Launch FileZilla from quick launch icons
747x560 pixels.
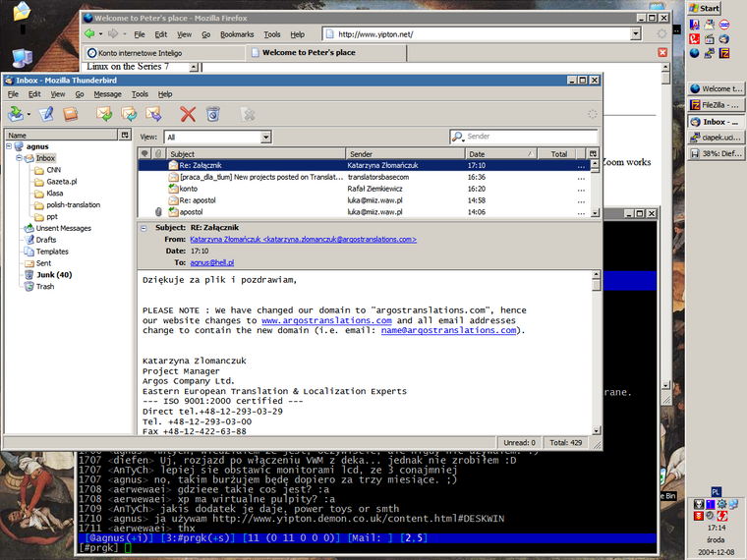[724, 53]
